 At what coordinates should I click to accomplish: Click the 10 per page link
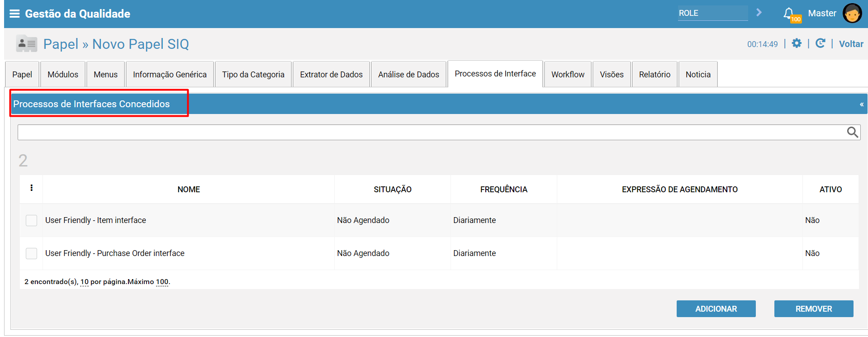(84, 281)
